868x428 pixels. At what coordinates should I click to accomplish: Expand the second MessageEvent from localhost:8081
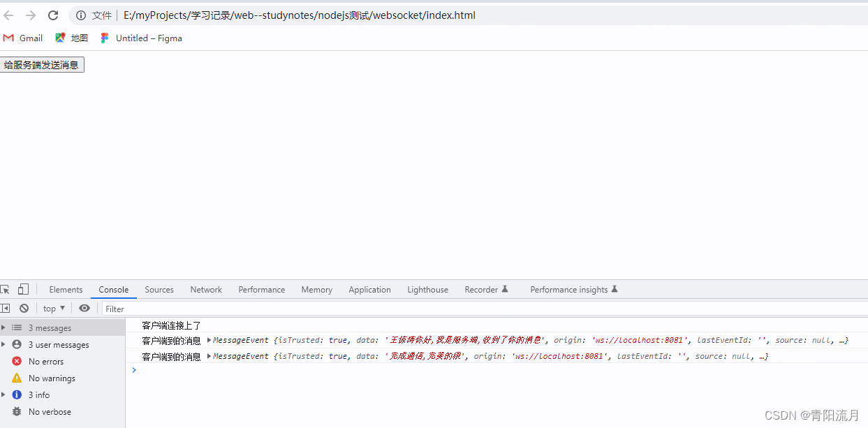click(x=207, y=356)
